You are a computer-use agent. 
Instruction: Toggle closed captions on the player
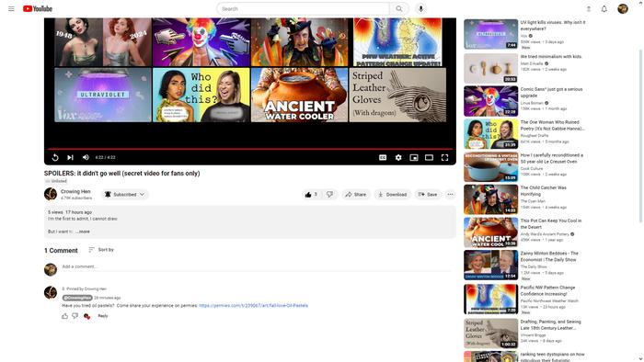pos(383,157)
